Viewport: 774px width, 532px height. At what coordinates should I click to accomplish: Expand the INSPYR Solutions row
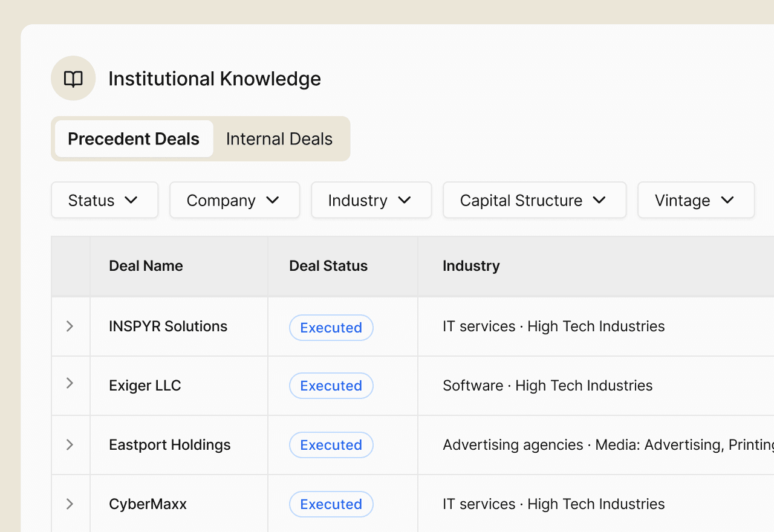click(70, 326)
